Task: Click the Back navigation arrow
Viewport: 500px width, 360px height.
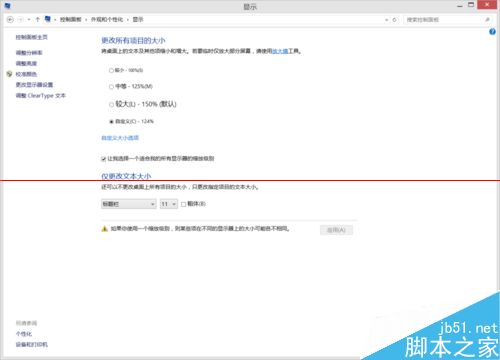Action: 10,20
